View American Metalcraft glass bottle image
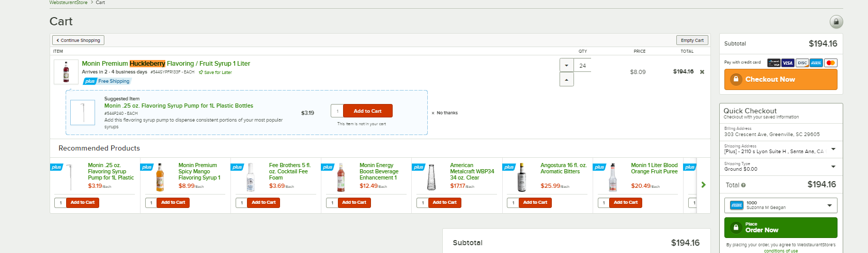868x253 pixels. click(x=431, y=177)
